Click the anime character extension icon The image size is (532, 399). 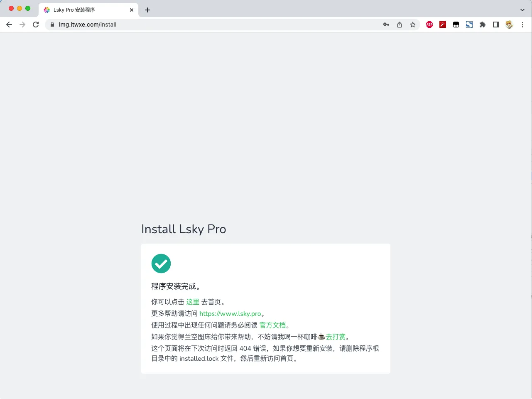pyautogui.click(x=509, y=25)
